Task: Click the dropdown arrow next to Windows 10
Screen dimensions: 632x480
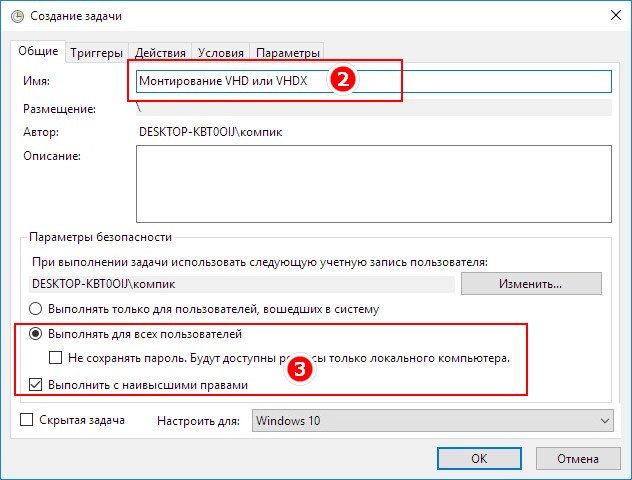Action: [604, 421]
